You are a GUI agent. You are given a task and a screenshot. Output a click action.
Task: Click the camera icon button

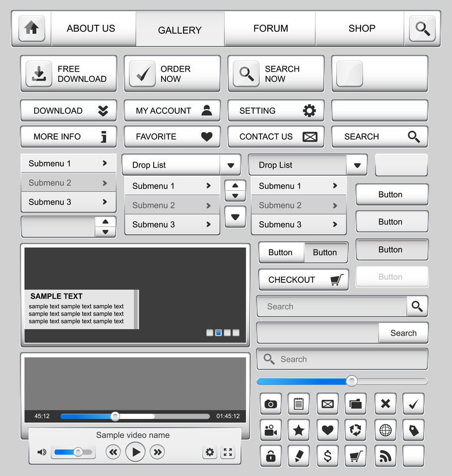(271, 404)
